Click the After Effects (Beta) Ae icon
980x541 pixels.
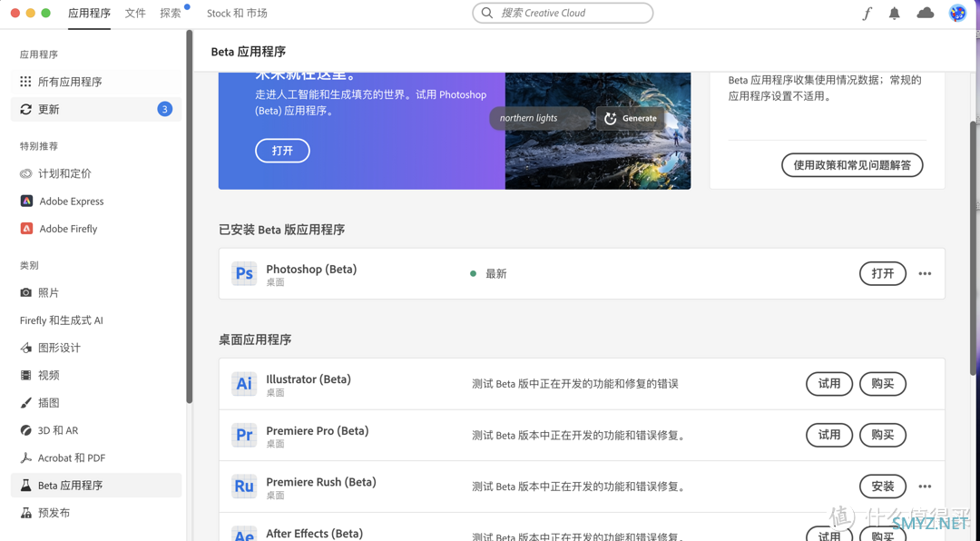[244, 533]
